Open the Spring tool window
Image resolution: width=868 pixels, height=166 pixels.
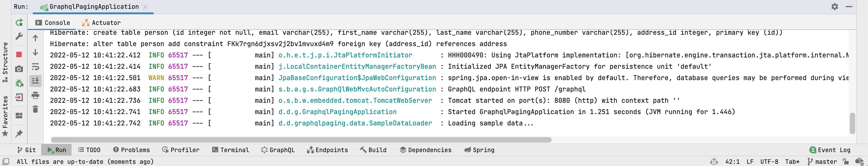(x=479, y=150)
